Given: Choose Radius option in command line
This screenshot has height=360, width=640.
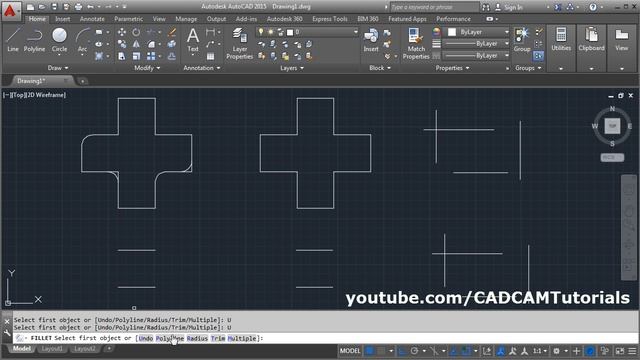Looking at the screenshot, I should click(x=197, y=338).
